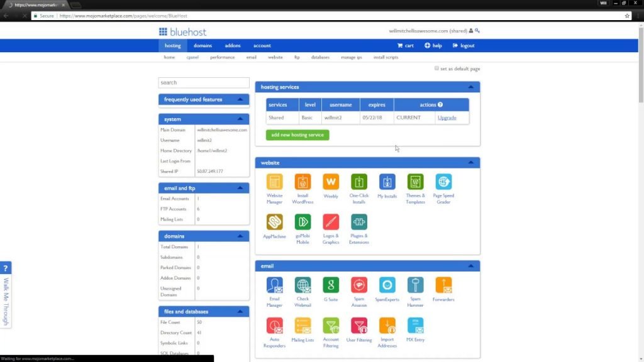Select the hosting tab
The image size is (644, 362).
click(172, 45)
